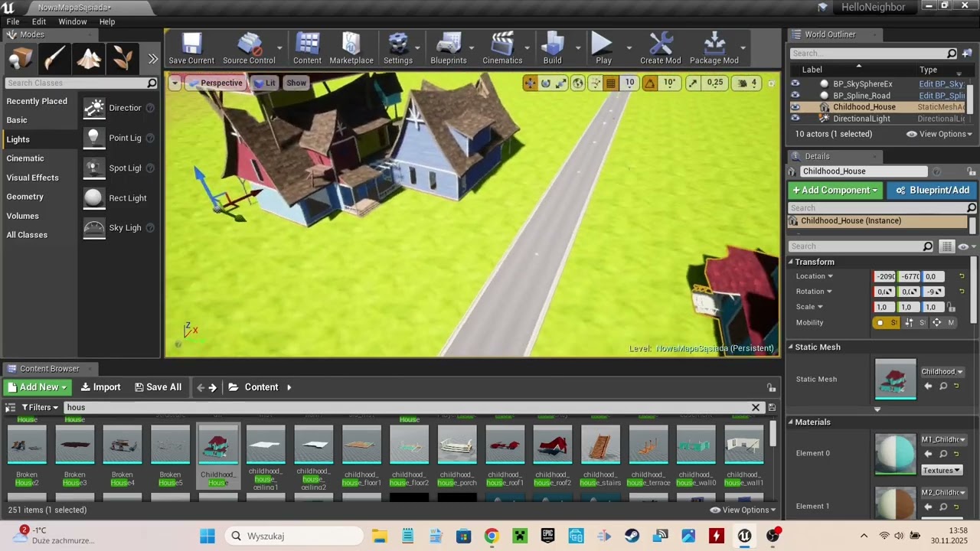The height and width of the screenshot is (551, 980).
Task: Switch to Landscape mode icon
Action: point(88,58)
